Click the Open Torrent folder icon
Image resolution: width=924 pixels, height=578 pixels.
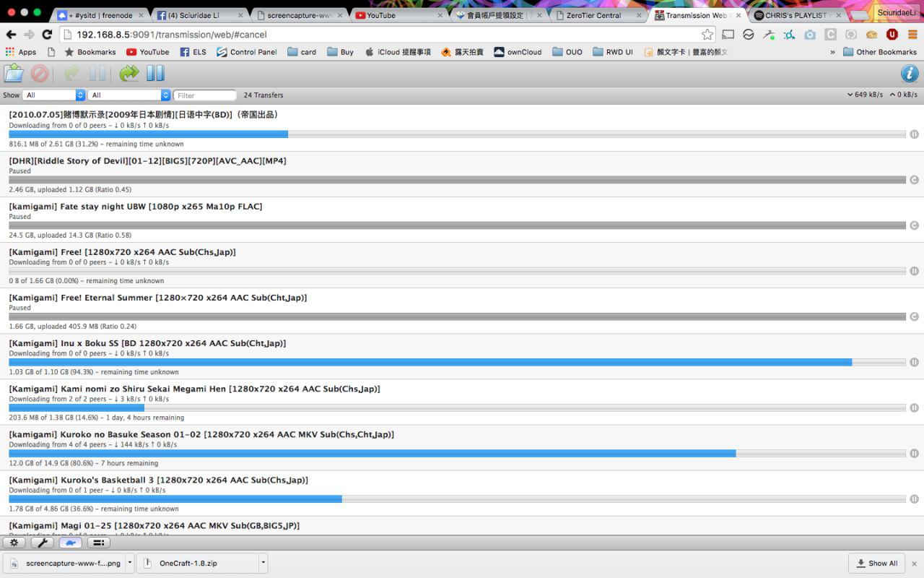14,73
